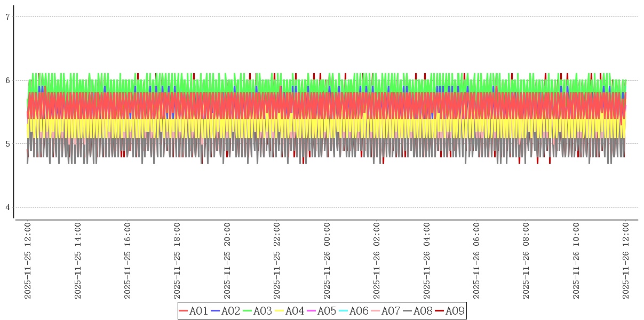Click the 2025-11-25 20:00 x-axis label
The height and width of the screenshot is (320, 644).
click(227, 261)
